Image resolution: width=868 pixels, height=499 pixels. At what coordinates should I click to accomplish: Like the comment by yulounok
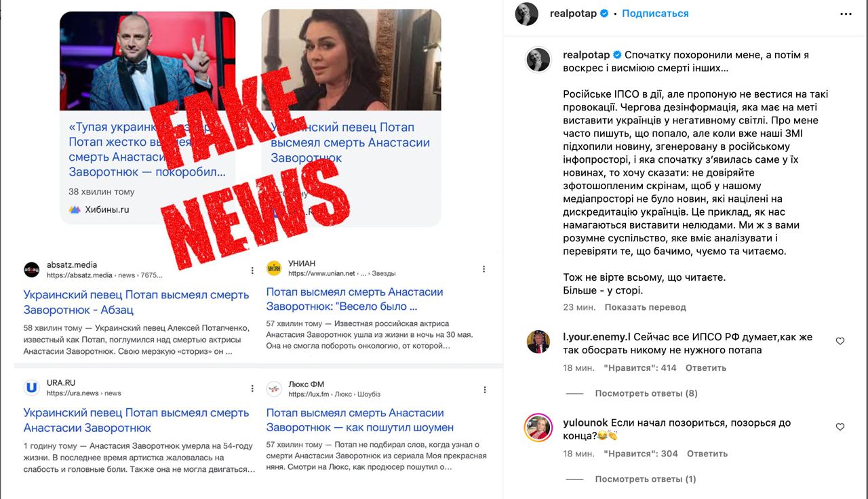pos(840,427)
